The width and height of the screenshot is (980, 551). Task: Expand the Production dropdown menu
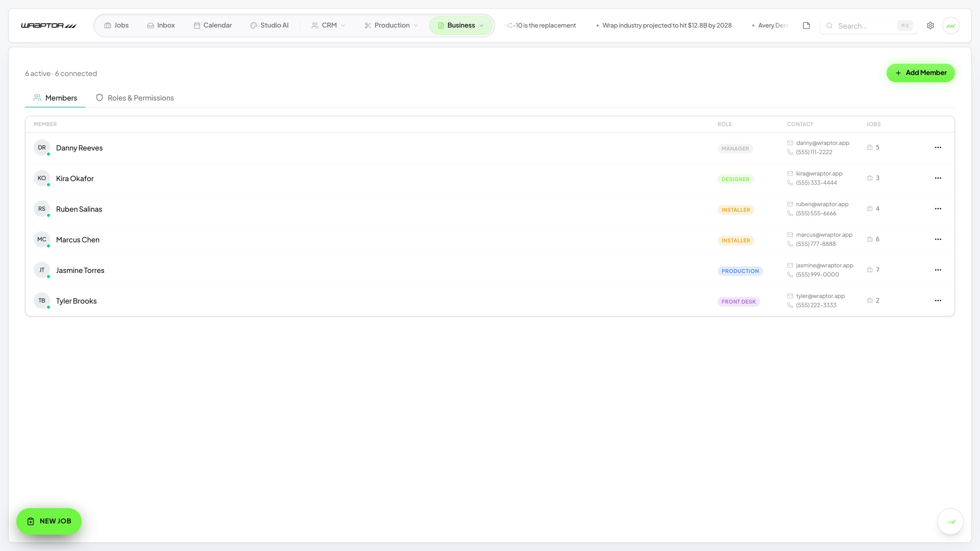[391, 26]
